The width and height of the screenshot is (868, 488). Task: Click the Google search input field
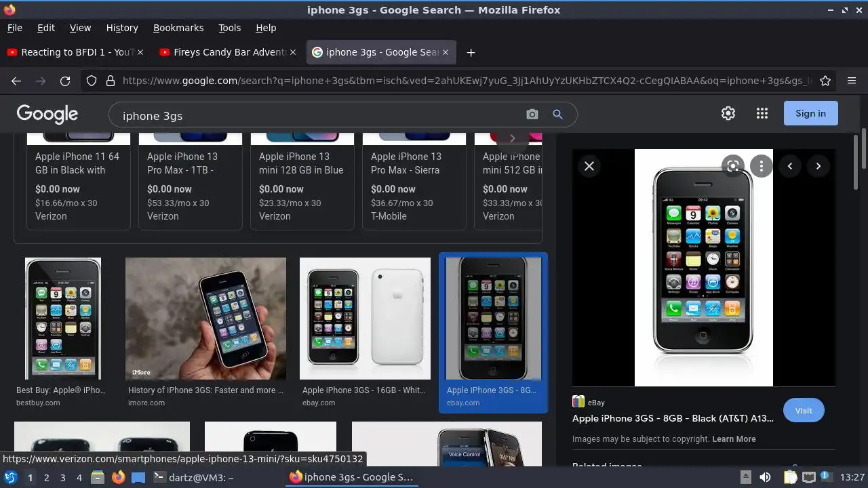tap(319, 115)
